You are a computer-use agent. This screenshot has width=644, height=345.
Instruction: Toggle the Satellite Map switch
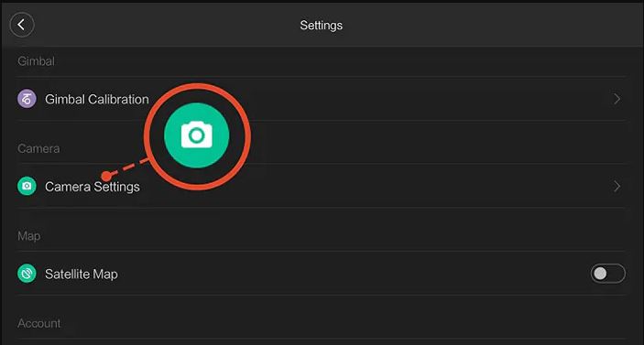608,274
